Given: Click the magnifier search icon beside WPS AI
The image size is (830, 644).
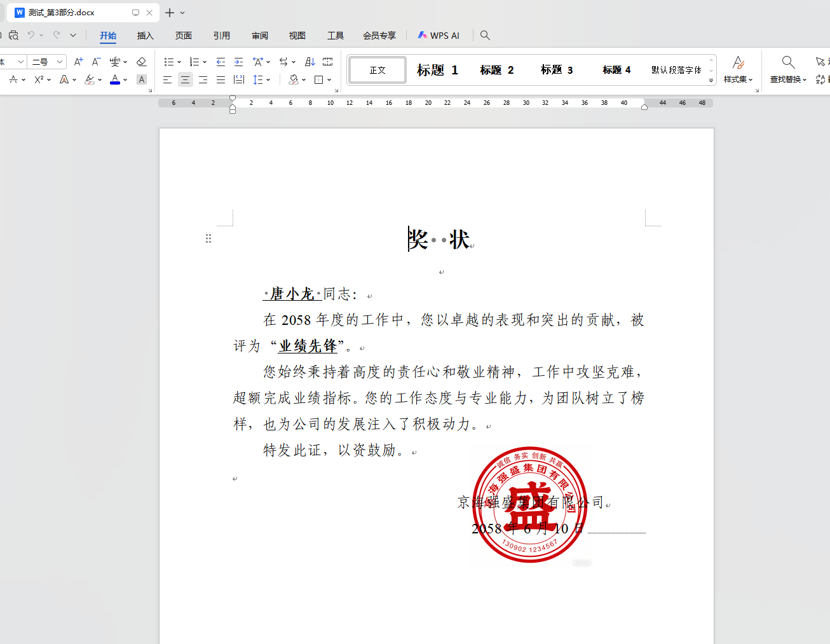Looking at the screenshot, I should (485, 36).
